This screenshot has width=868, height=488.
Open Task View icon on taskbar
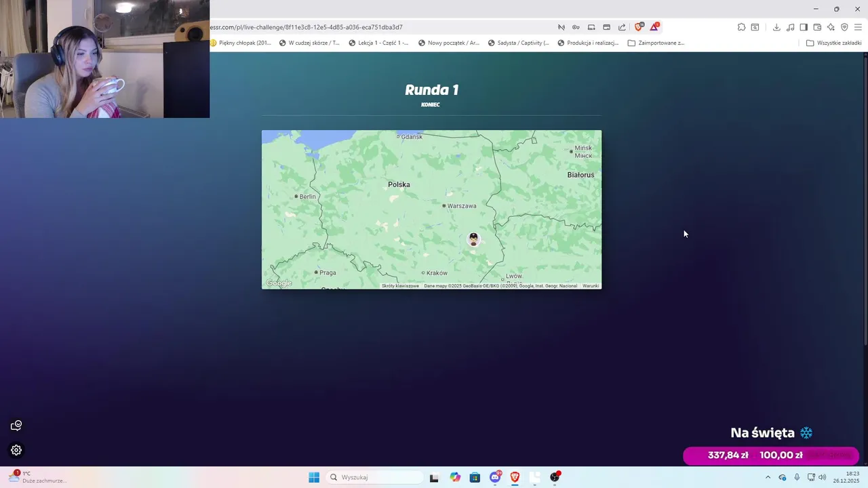click(434, 477)
